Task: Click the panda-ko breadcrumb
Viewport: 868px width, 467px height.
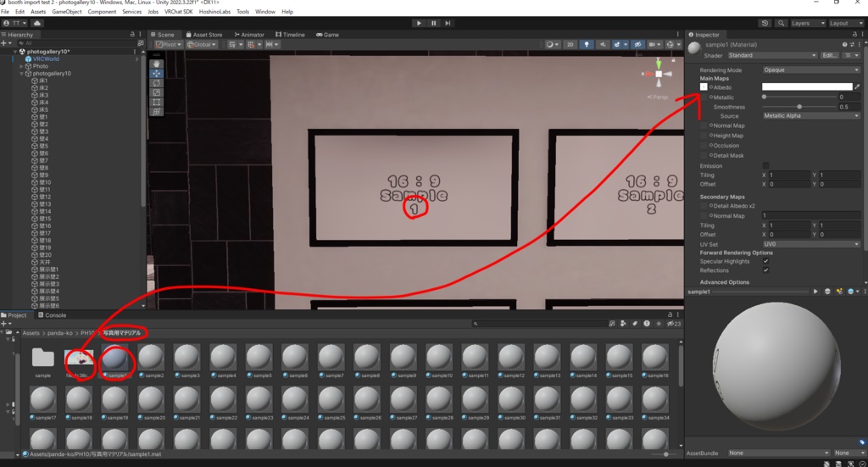Action: click(x=60, y=333)
